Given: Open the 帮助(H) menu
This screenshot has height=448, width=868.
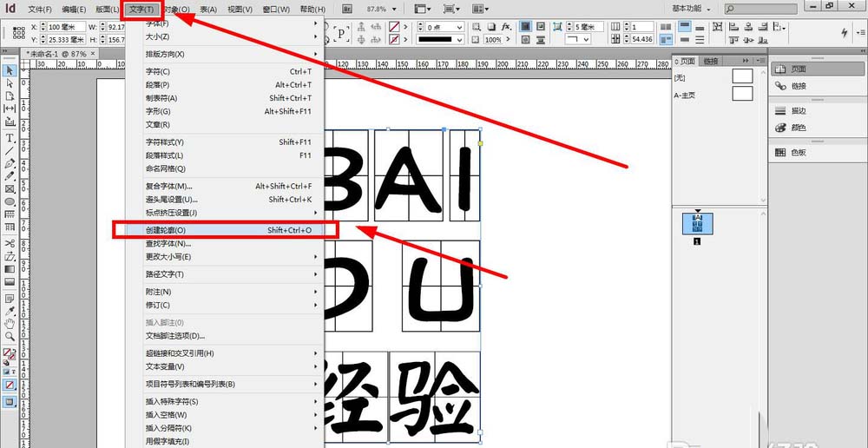Looking at the screenshot, I should pyautogui.click(x=312, y=10).
